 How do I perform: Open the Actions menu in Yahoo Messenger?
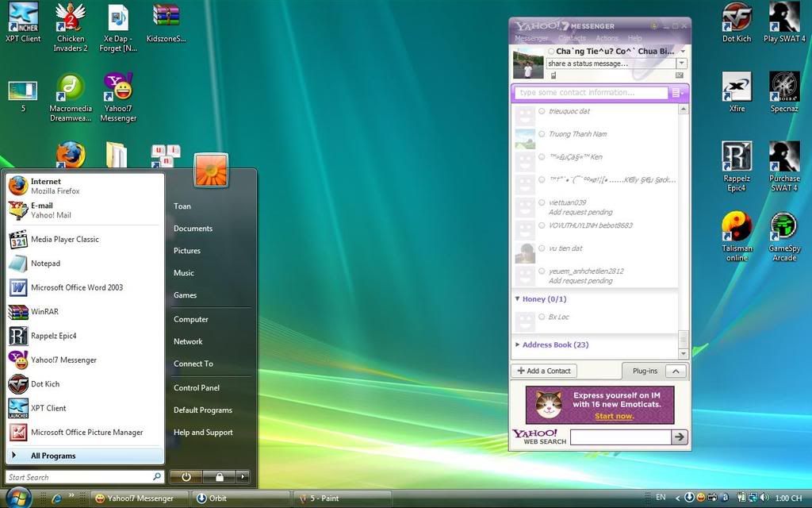(607, 38)
